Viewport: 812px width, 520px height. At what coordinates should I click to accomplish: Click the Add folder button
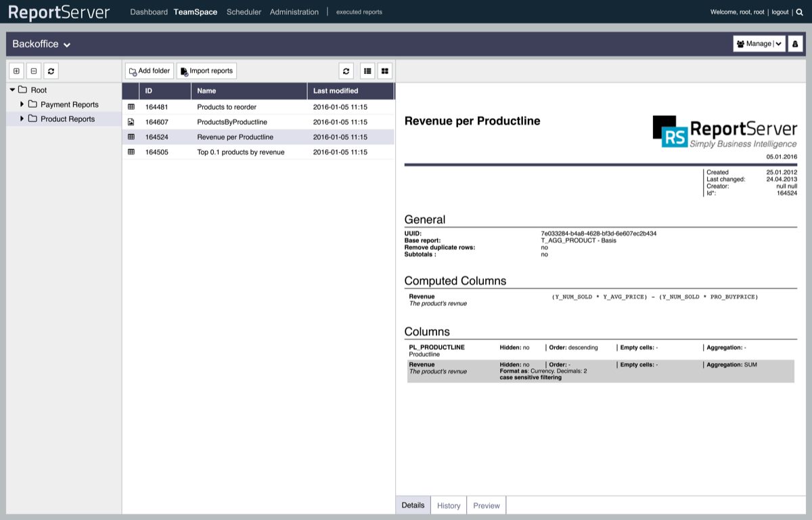(150, 70)
